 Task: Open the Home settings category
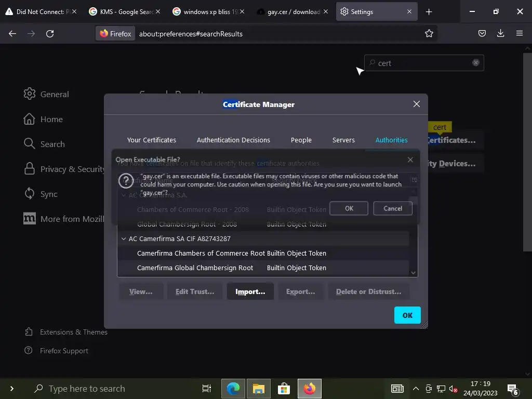click(43, 119)
